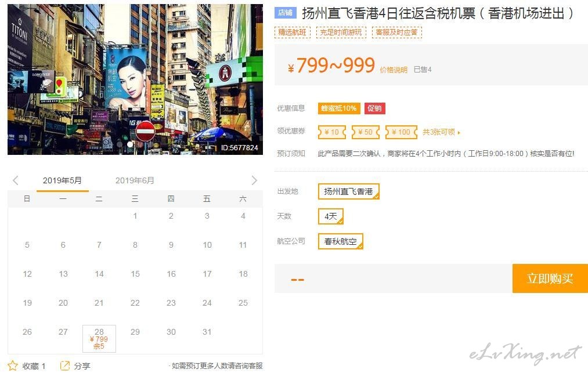The image size is (588, 373).
Task: Claim the ¥50 coupon
Action: pos(366,132)
